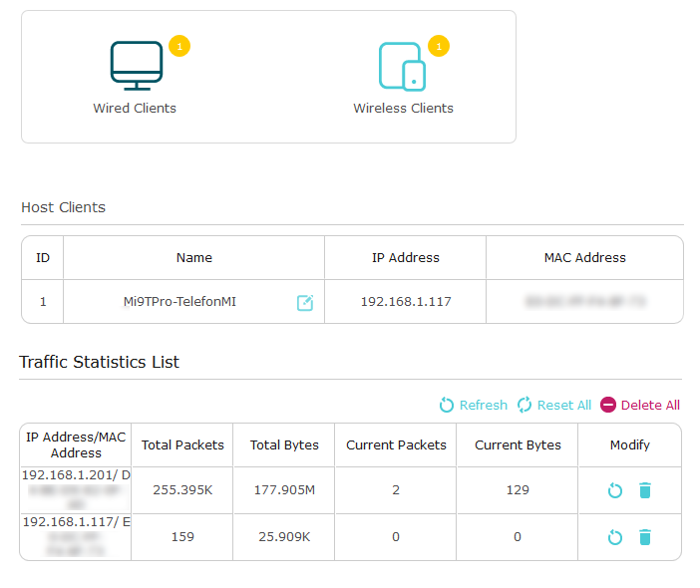Image resolution: width=700 pixels, height=588 pixels.
Task: Click the Wireless Clients count badge
Action: click(x=439, y=46)
